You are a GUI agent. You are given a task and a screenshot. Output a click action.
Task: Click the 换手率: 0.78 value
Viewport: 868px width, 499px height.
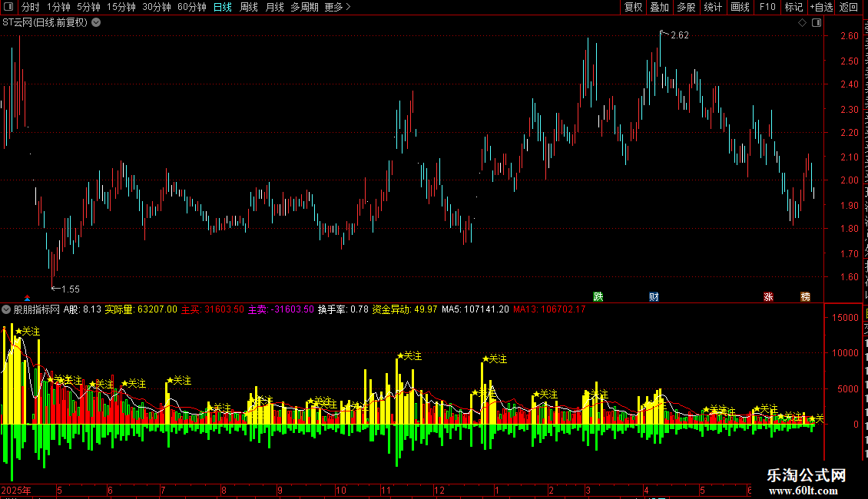tap(343, 309)
